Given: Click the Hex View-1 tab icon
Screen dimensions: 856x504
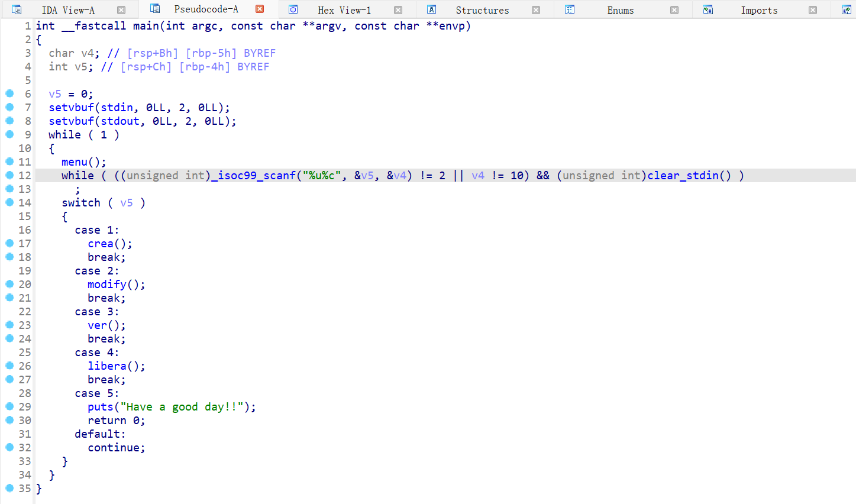Looking at the screenshot, I should 293,9.
